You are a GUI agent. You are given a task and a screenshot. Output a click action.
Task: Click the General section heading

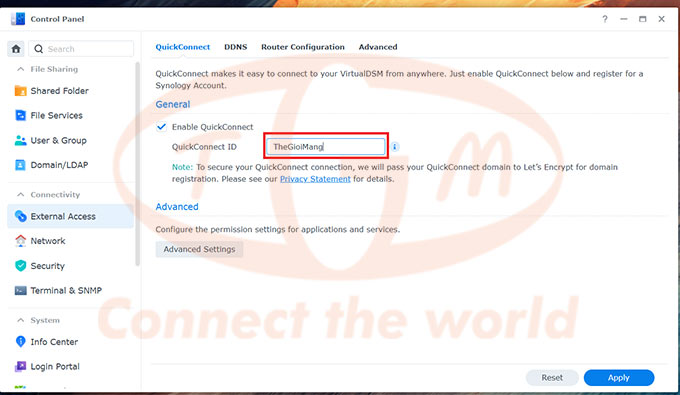(x=173, y=104)
